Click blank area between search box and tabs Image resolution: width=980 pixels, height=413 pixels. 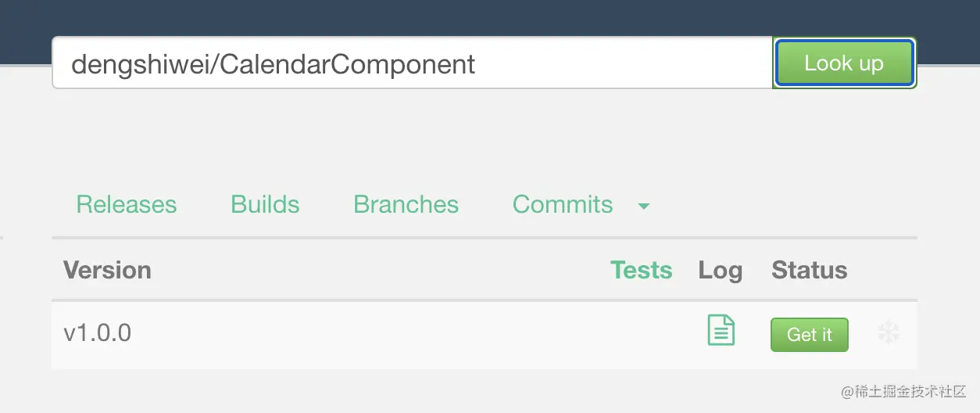coord(485,133)
